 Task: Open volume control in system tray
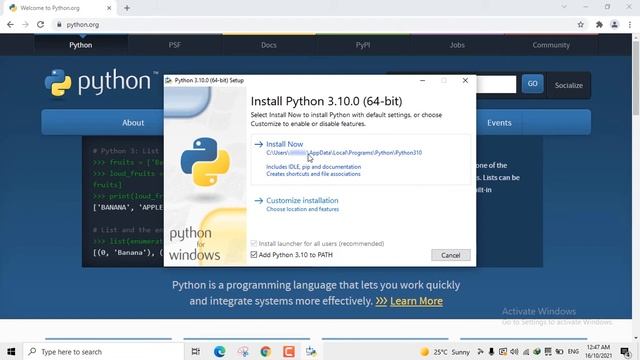click(514, 351)
